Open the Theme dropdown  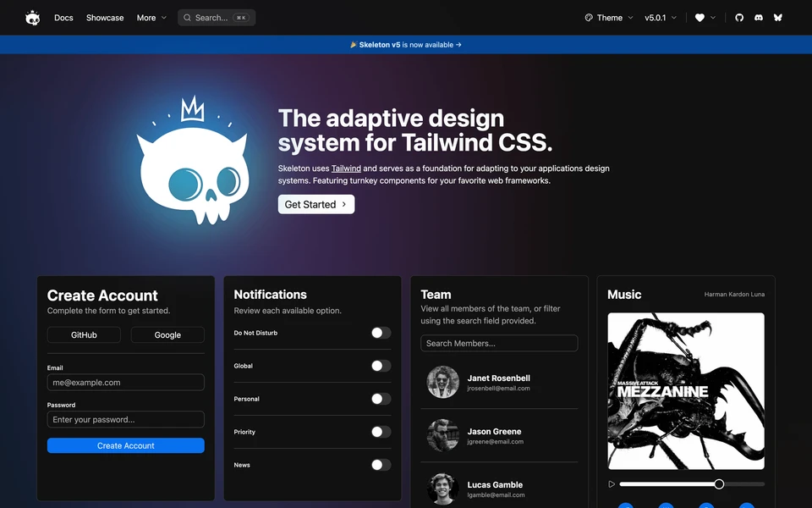pos(609,18)
